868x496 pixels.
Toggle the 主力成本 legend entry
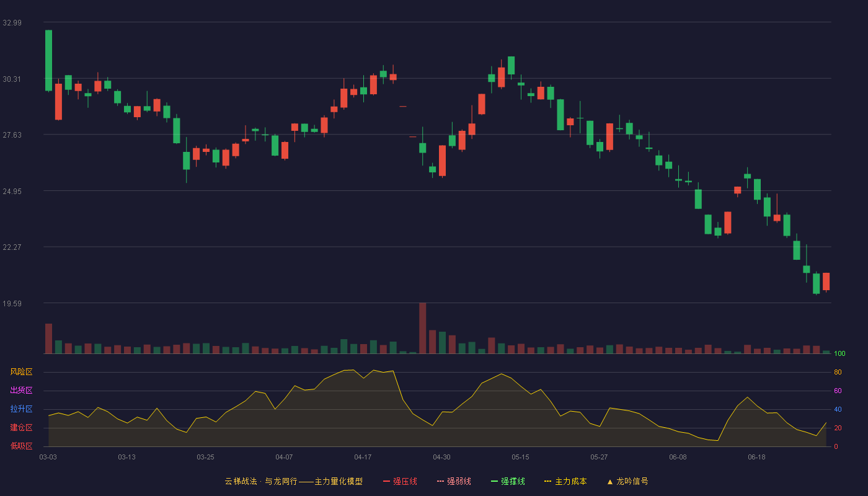click(565, 481)
